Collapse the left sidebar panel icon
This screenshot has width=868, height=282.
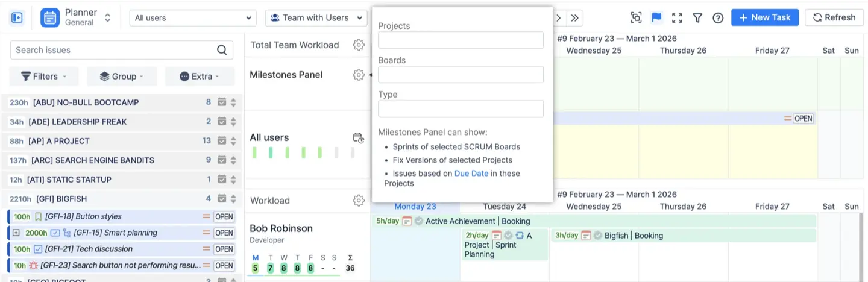point(17,18)
